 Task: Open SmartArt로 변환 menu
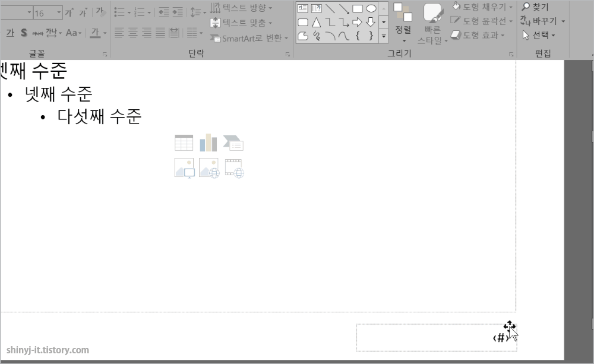[x=249, y=38]
